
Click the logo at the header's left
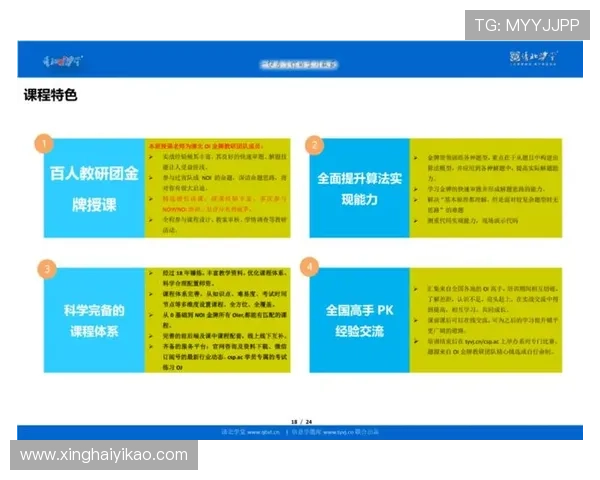click(x=62, y=61)
